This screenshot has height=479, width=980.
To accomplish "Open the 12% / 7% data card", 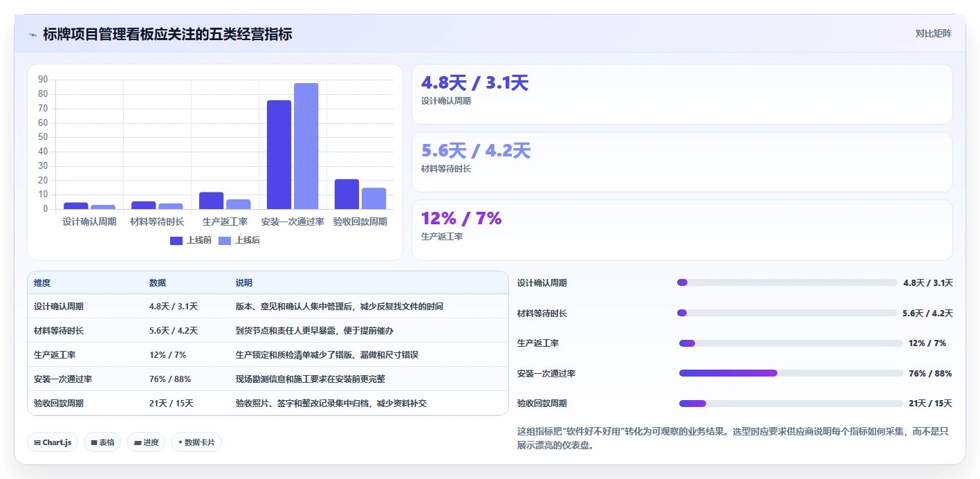I will coord(682,230).
